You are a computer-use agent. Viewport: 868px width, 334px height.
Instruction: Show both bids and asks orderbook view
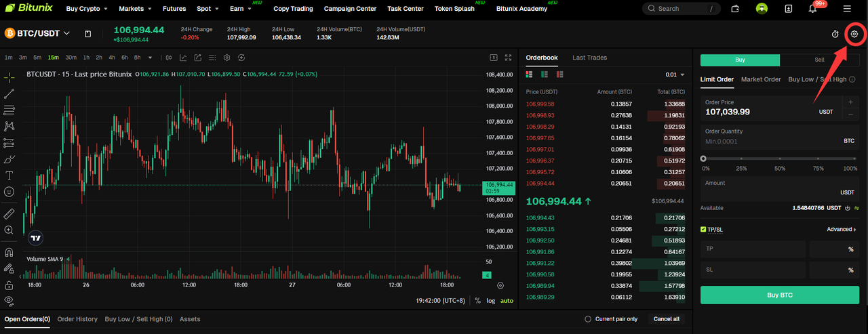point(530,75)
